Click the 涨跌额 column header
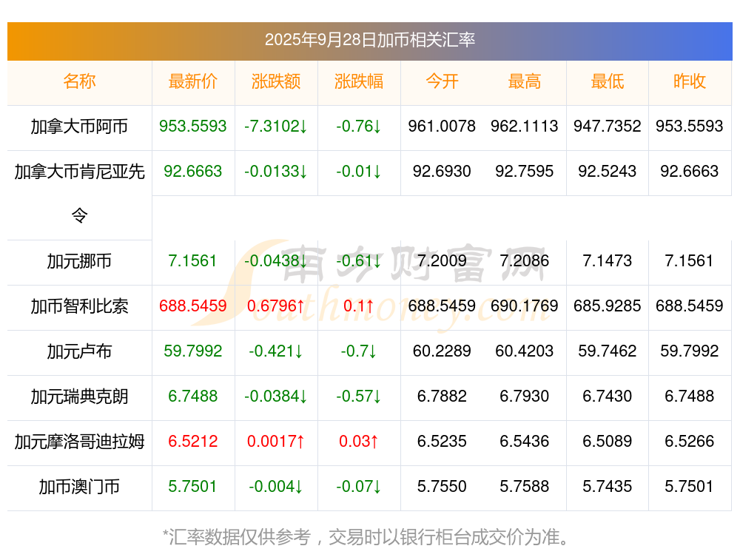 point(276,82)
